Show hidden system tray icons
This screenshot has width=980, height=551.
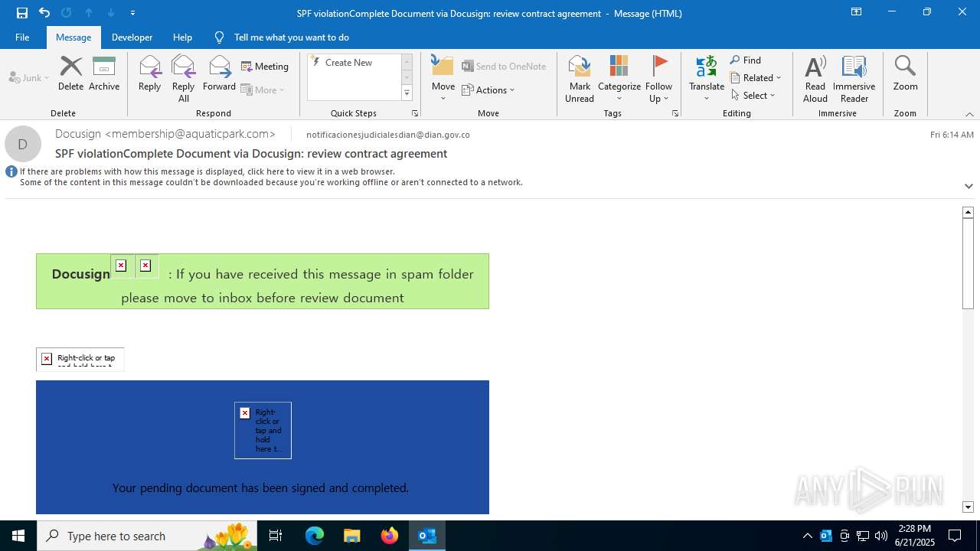(808, 536)
